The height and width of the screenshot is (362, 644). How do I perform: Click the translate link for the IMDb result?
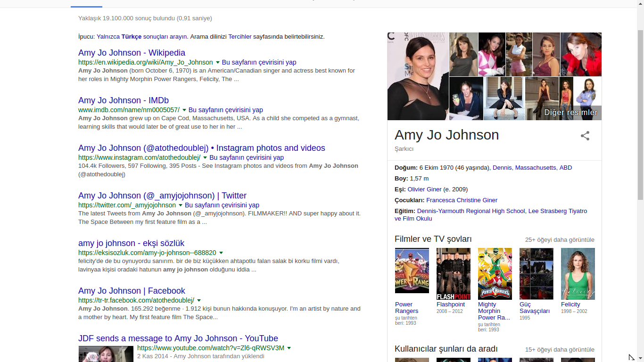click(226, 110)
